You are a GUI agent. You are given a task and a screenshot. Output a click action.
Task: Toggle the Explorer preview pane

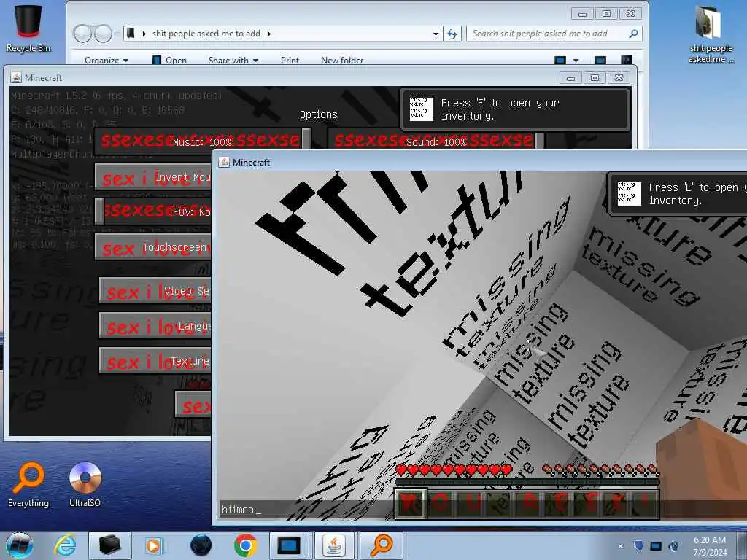coord(600,61)
